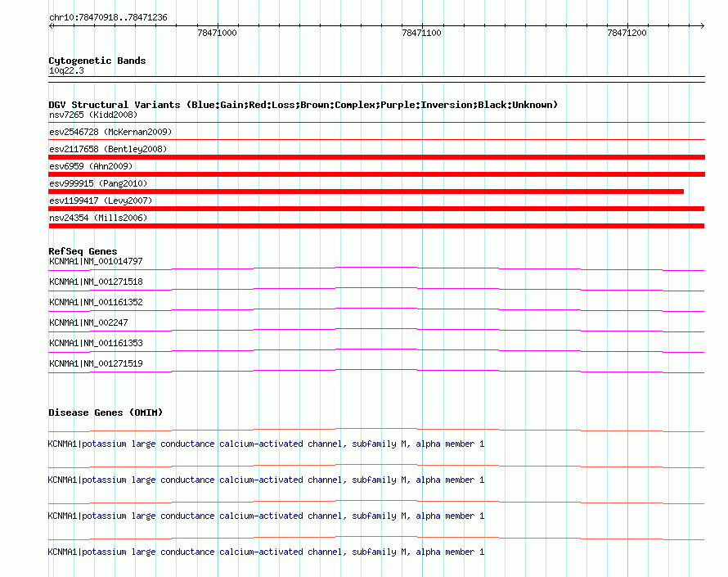Open variant esv2546728 (McKernan2009)
This screenshot has height=577, width=728.
click(110, 132)
